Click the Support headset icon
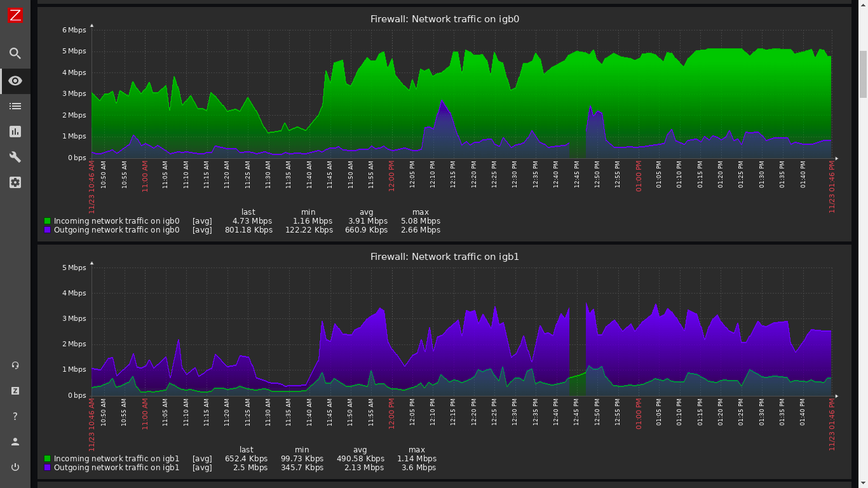This screenshot has width=868, height=488. pos(15,365)
